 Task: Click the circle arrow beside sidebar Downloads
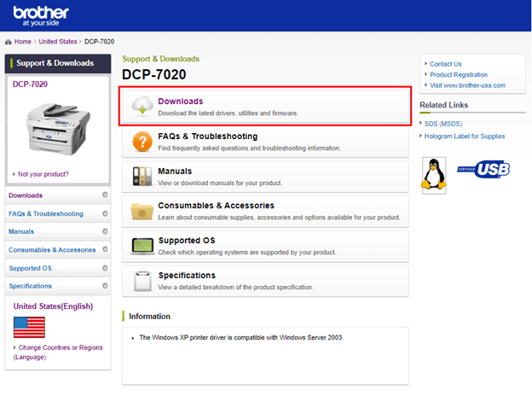tap(105, 195)
